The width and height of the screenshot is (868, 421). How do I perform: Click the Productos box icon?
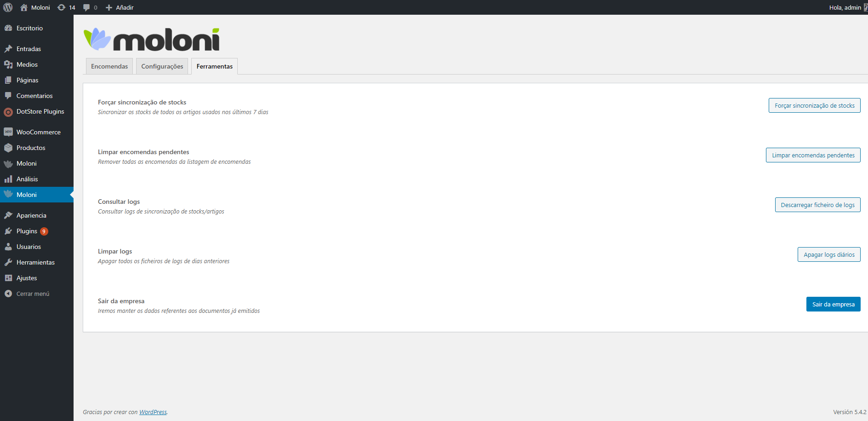coord(8,148)
